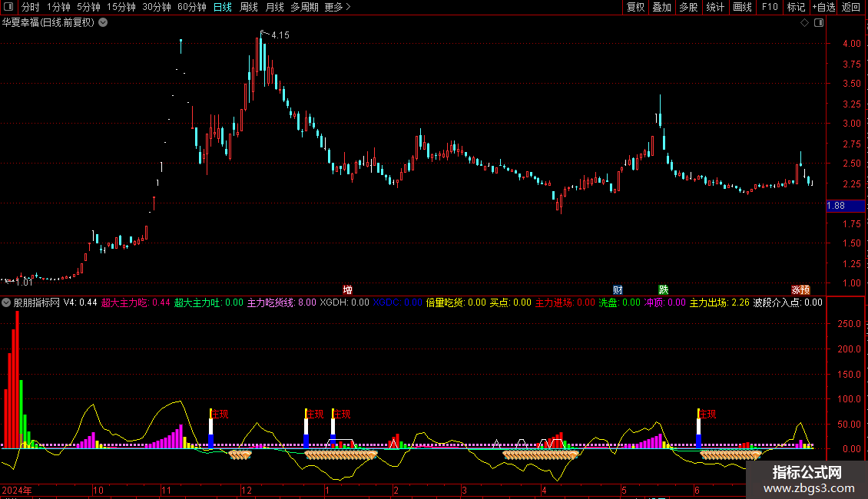The image size is (868, 499).
Task: Switch to 月线 monthly chart
Action: point(274,7)
